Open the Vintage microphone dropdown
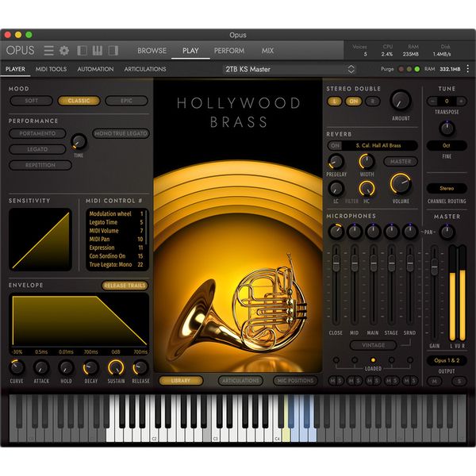The width and height of the screenshot is (476, 476). click(373, 345)
